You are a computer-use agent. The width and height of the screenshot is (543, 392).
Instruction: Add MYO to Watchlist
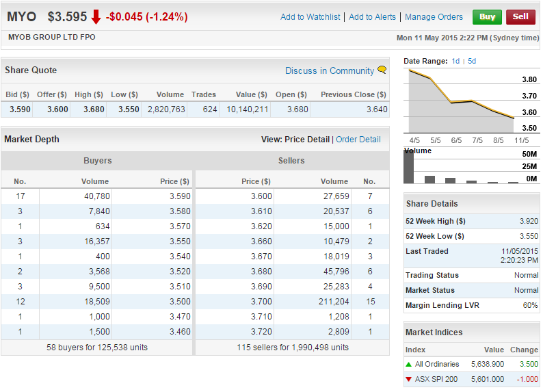pyautogui.click(x=310, y=17)
